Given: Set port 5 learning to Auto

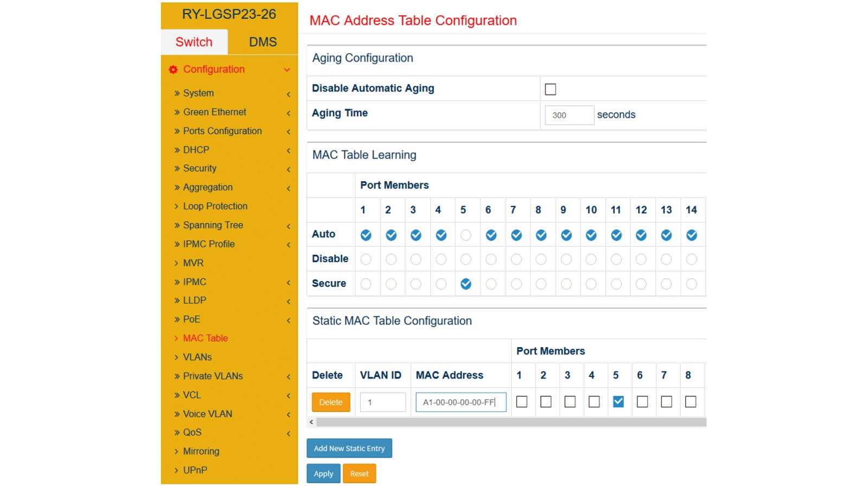Looking at the screenshot, I should (x=465, y=235).
